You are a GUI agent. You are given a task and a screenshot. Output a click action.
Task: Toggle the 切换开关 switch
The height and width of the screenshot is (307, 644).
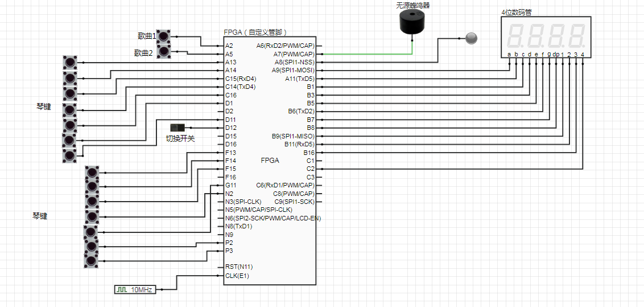coord(179,128)
